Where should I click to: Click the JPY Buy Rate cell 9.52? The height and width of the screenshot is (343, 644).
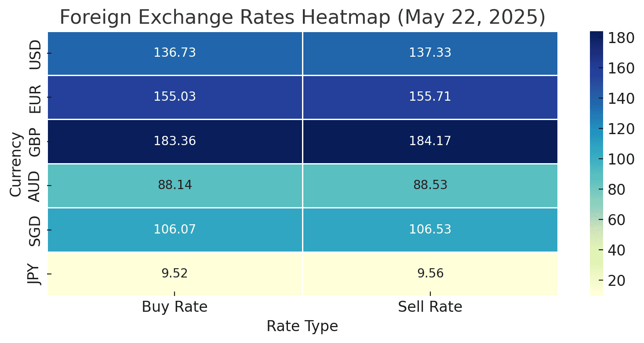coord(175,274)
